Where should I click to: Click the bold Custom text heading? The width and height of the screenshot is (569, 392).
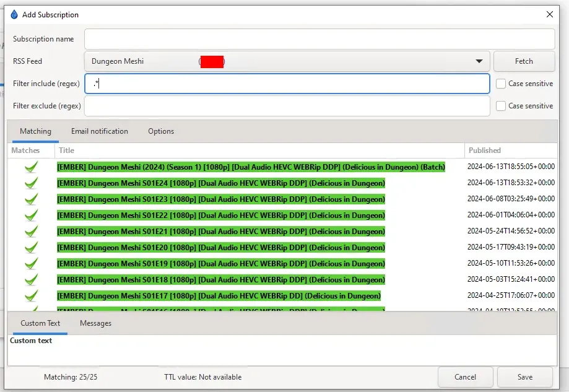(x=31, y=341)
